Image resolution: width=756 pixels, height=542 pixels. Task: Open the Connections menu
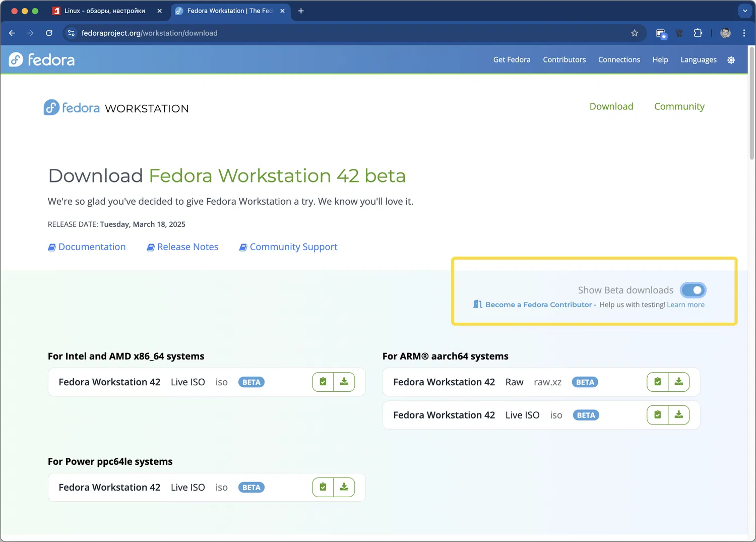[619, 59]
